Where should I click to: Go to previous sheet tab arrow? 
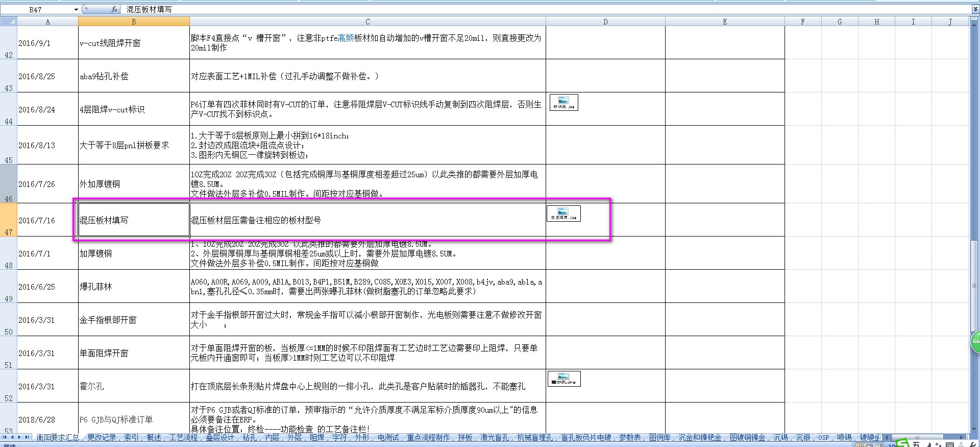click(x=12, y=437)
